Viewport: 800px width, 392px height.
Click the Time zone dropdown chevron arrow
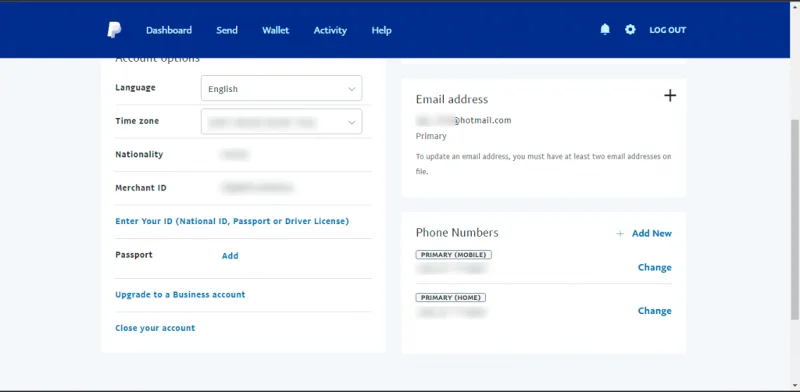352,122
